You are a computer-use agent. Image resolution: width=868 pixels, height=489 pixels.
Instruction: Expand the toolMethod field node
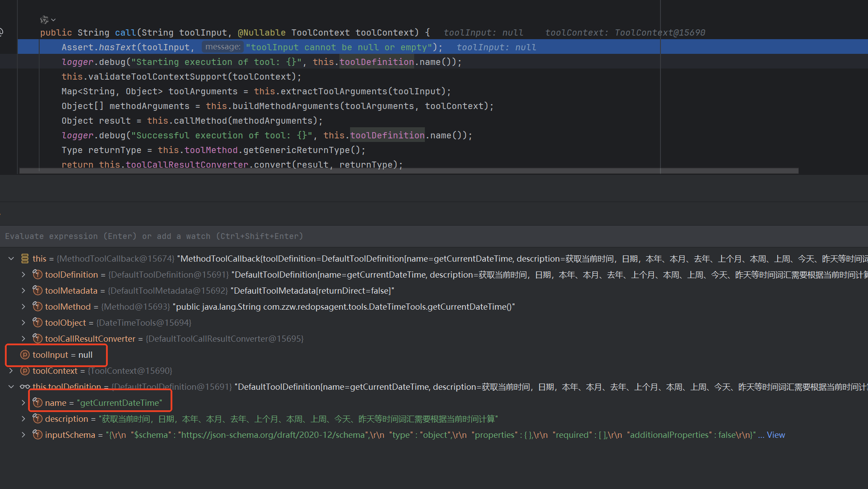(23, 307)
